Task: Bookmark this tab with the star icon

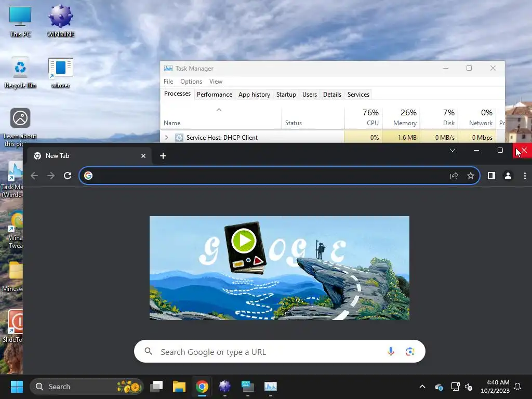Action: (x=470, y=176)
